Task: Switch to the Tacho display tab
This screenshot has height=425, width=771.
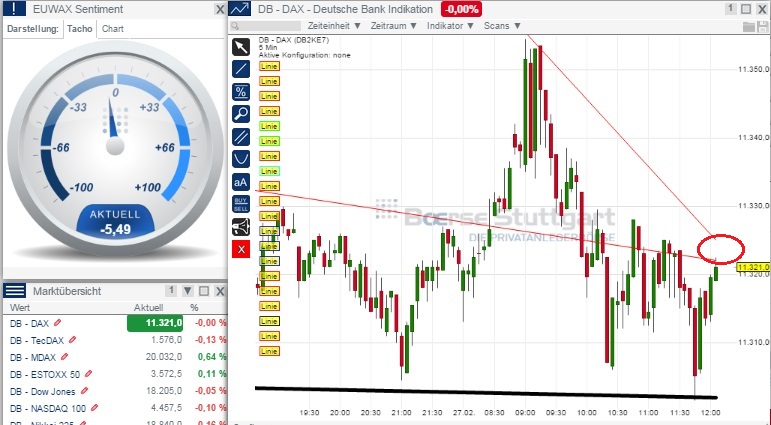Action: click(x=80, y=29)
